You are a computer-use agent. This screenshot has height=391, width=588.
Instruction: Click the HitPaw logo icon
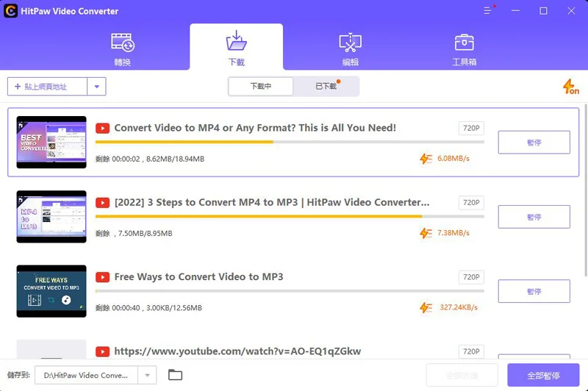tap(10, 11)
